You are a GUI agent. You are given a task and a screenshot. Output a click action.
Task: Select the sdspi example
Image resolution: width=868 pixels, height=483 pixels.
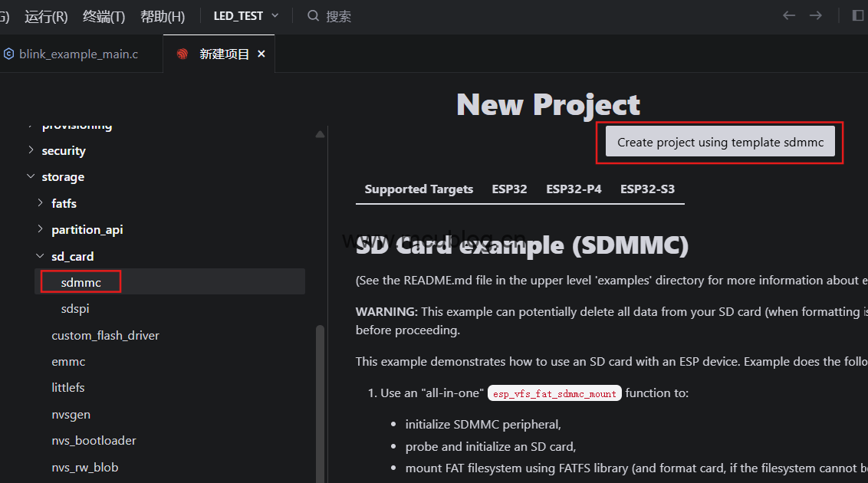pos(75,308)
